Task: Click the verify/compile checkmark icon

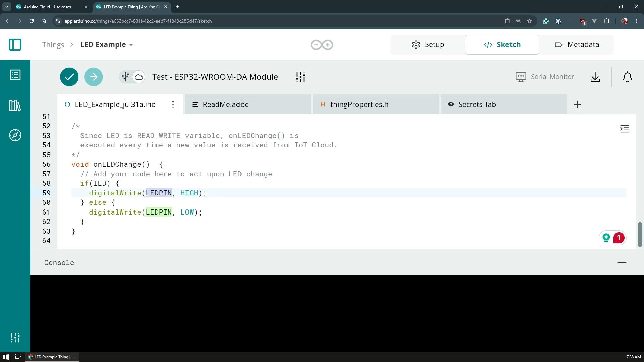Action: [x=69, y=76]
